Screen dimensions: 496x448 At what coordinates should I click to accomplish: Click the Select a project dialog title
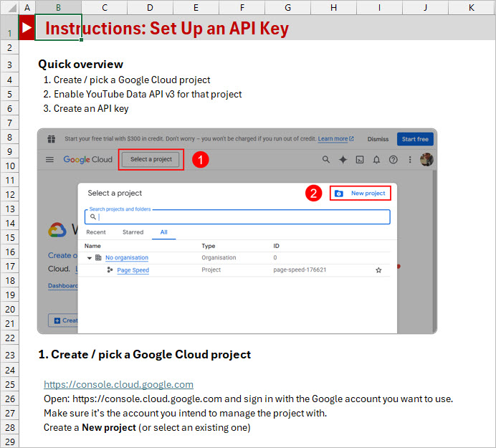(115, 193)
